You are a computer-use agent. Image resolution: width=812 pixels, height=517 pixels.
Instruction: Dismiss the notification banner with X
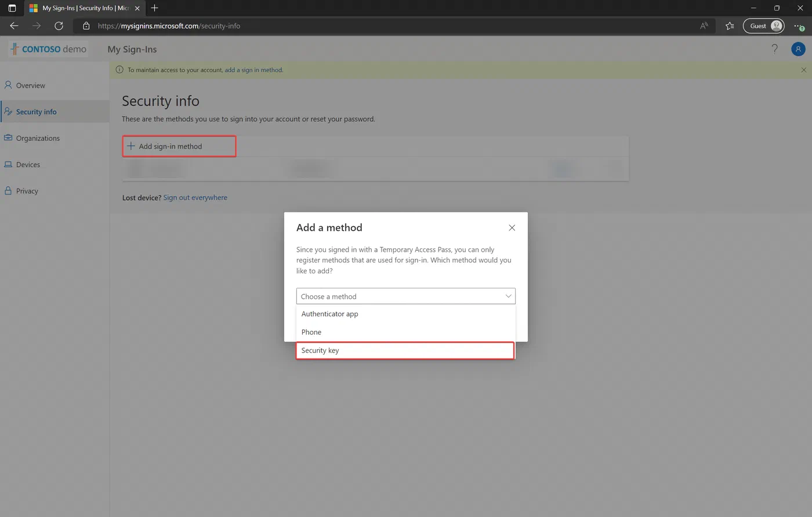point(803,70)
